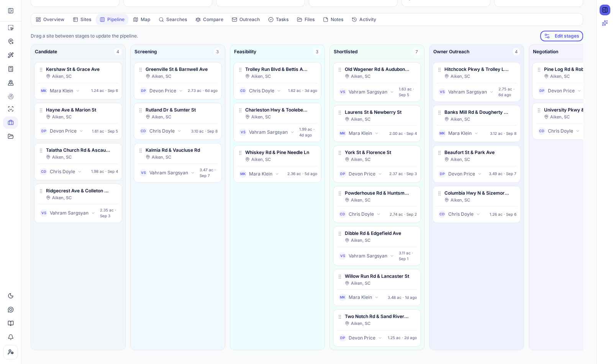613x364 pixels.
Task: Change assignee on Talatha Church Rd card
Action: 61,172
